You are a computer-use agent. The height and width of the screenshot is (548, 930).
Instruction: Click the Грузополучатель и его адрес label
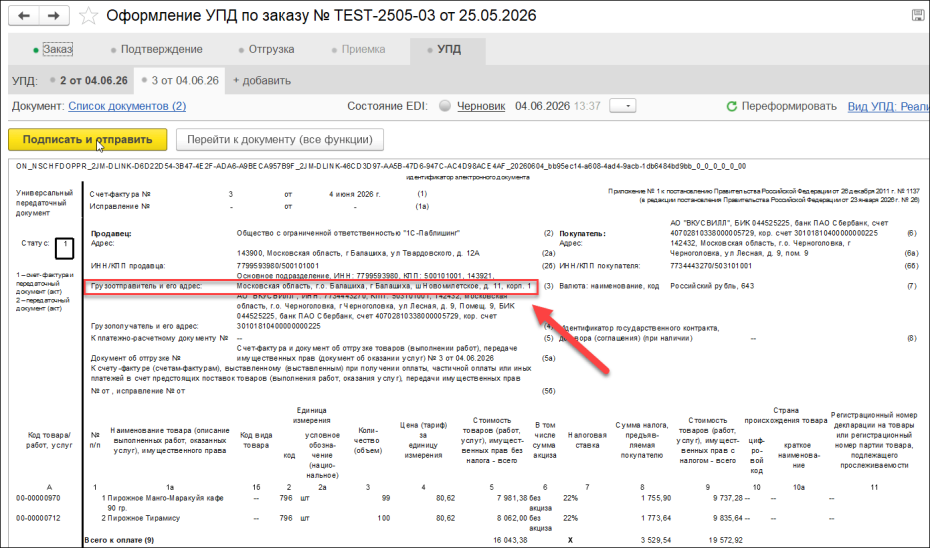[x=145, y=326]
